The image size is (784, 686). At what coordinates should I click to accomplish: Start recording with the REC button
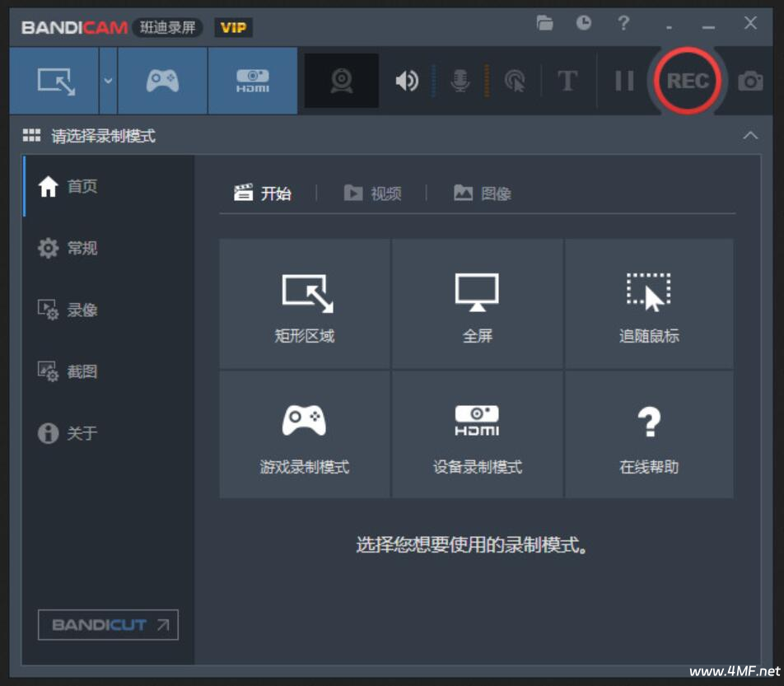pos(688,81)
